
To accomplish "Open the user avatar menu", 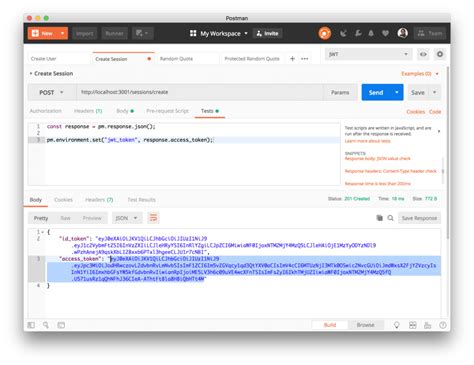I will [x=403, y=33].
